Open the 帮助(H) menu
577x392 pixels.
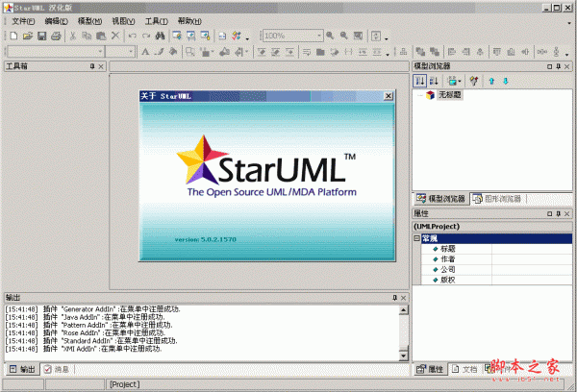(189, 21)
